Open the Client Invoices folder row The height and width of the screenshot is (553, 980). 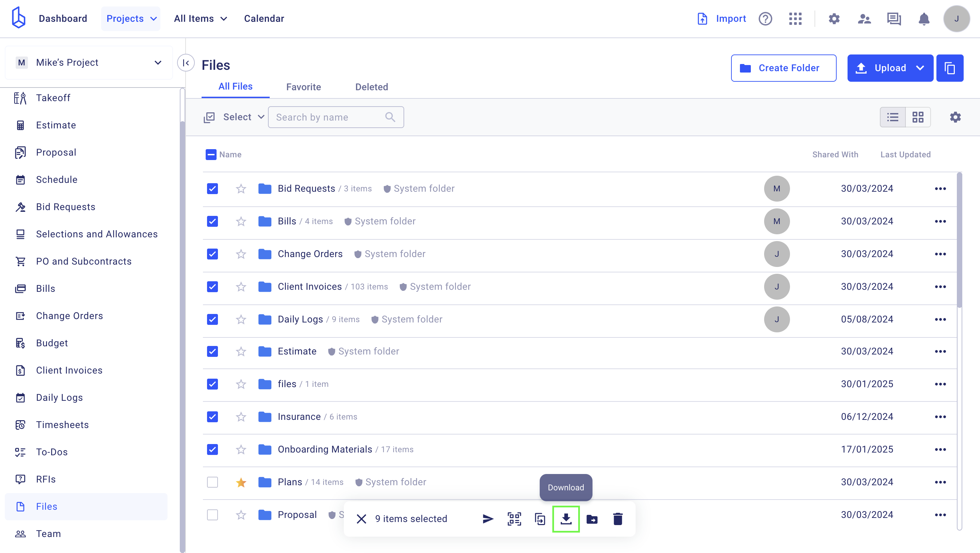pyautogui.click(x=580, y=287)
